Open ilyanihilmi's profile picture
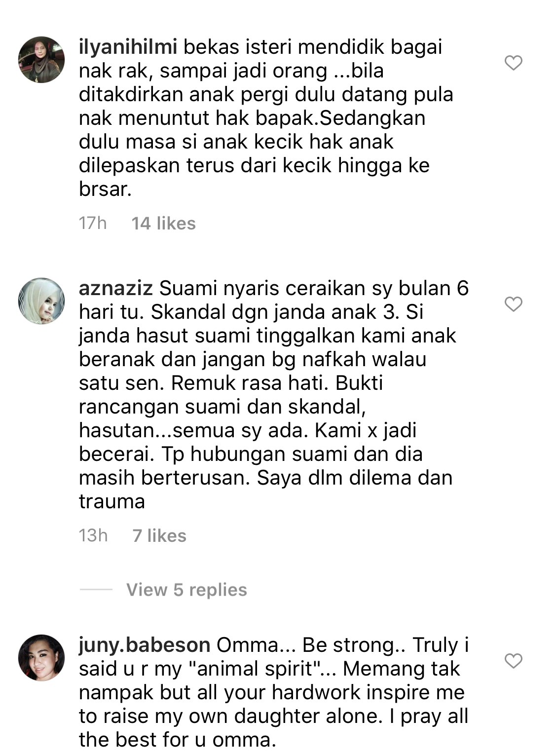 click(x=41, y=59)
